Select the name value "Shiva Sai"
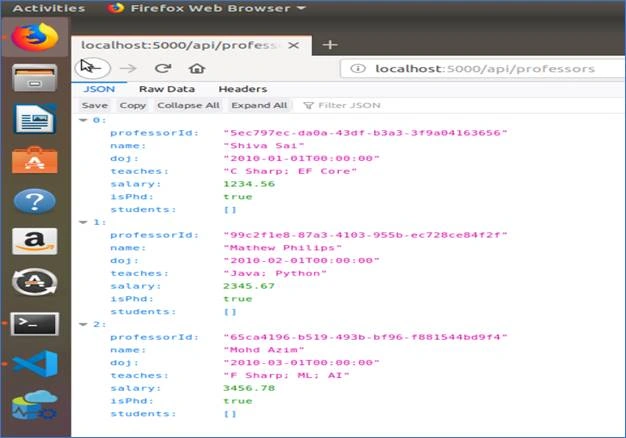This screenshot has width=626, height=438. click(x=264, y=146)
